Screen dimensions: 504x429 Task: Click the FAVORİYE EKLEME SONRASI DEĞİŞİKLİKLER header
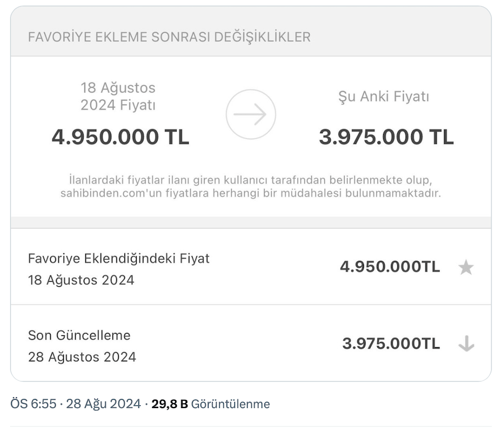[x=169, y=37]
